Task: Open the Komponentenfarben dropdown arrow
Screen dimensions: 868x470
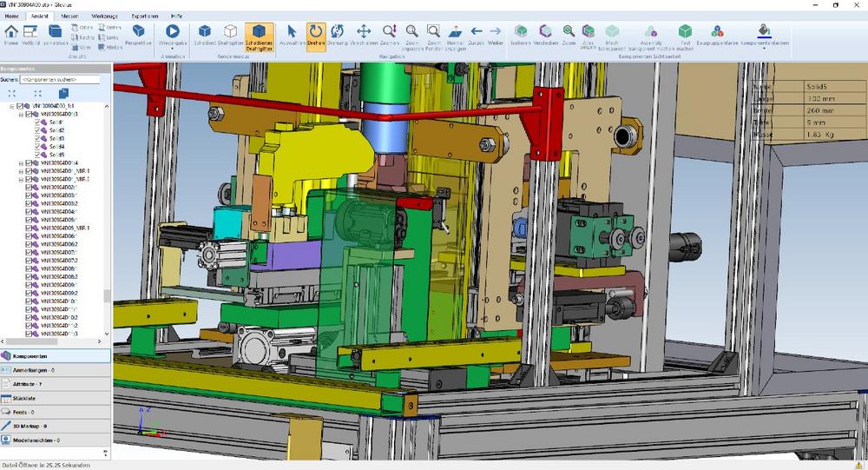Action: point(764,50)
